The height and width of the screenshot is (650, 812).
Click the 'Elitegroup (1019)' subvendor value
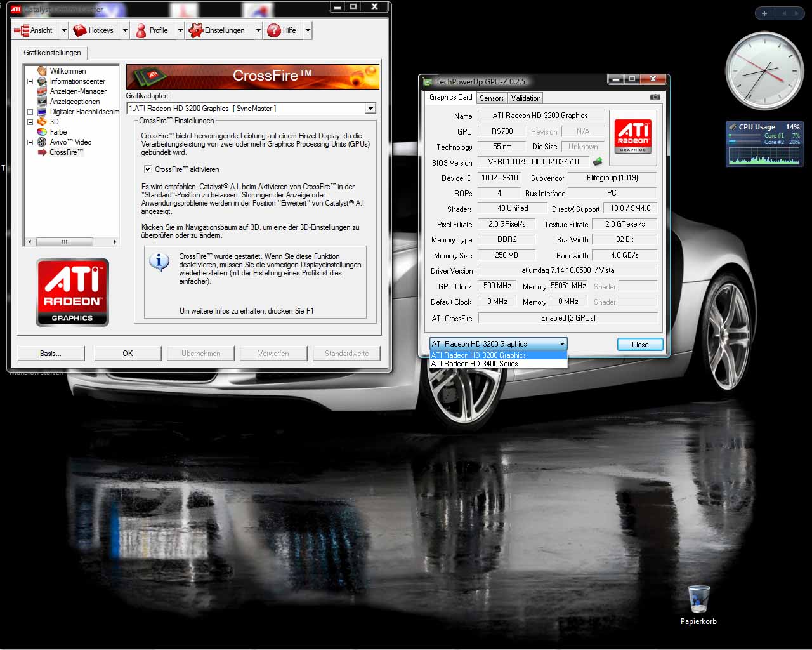[612, 178]
